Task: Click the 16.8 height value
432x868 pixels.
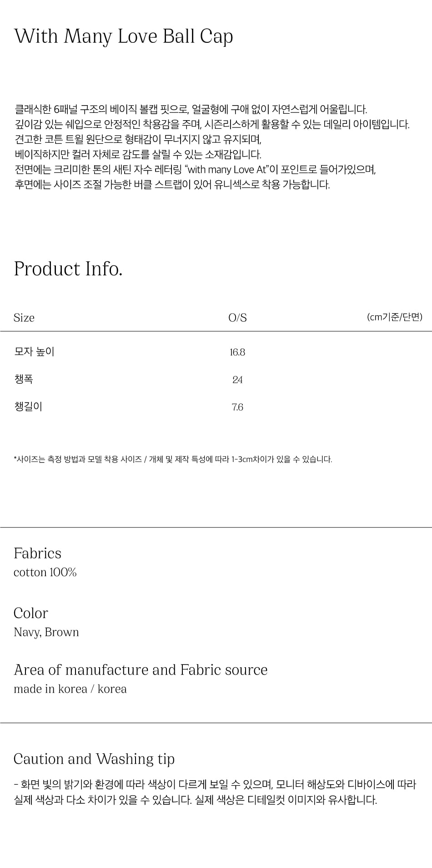Action: point(237,352)
